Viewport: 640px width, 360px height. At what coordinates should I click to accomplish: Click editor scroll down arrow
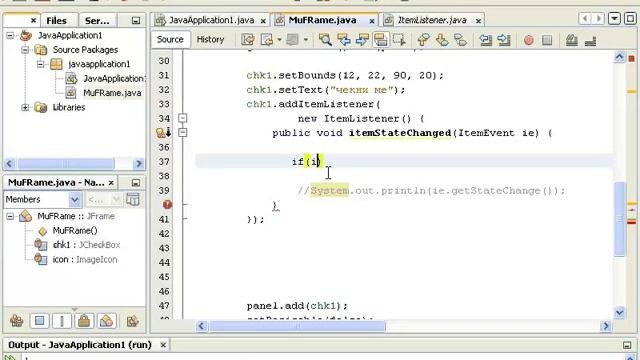(620, 313)
